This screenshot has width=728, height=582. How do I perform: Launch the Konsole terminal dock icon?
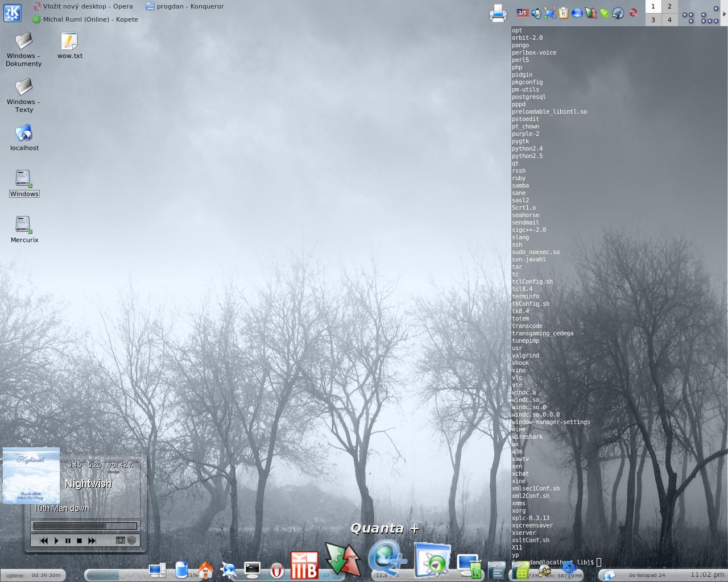252,569
